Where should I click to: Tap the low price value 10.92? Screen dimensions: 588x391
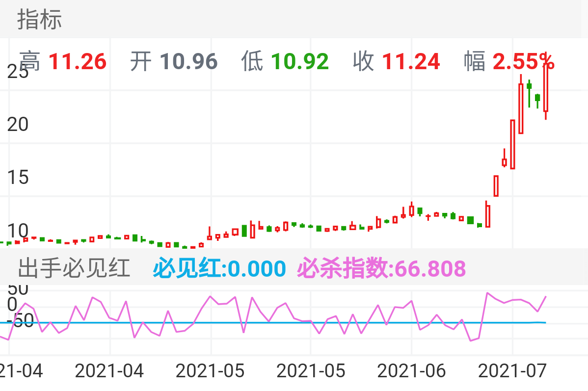pyautogui.click(x=300, y=62)
